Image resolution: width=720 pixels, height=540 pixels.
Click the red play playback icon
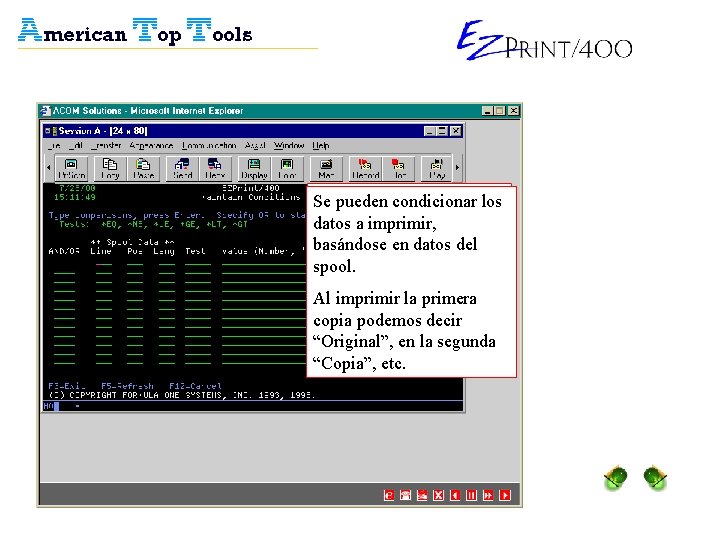(505, 495)
